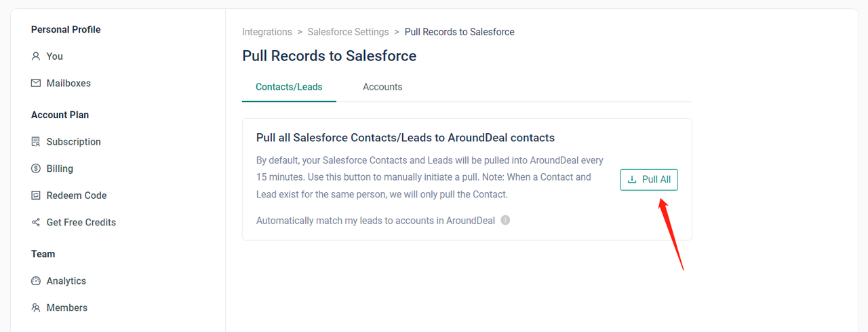Click the Pull Records to Salesforce breadcrumb

459,32
